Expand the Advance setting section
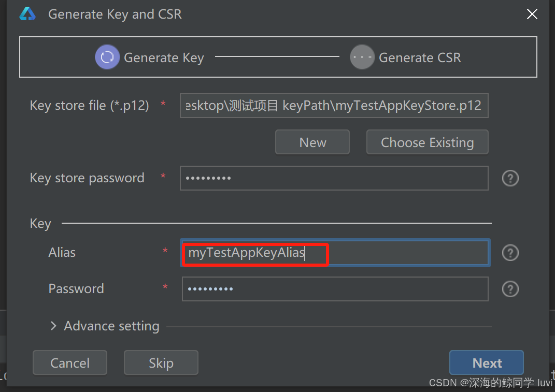The width and height of the screenshot is (555, 392). [53, 326]
